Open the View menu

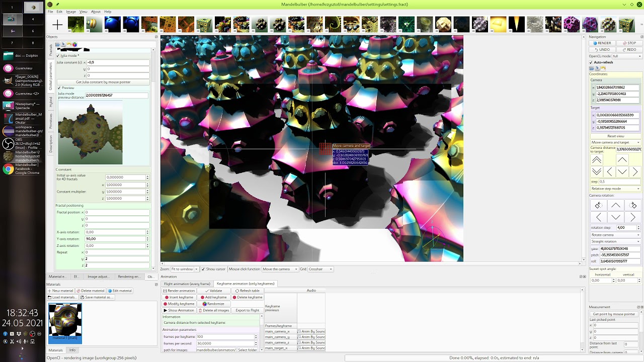pos(83,12)
